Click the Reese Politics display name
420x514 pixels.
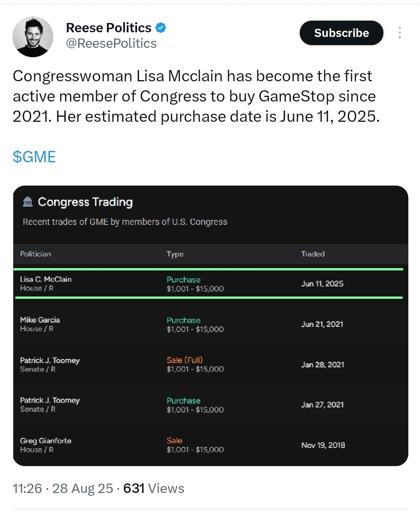pos(109,28)
